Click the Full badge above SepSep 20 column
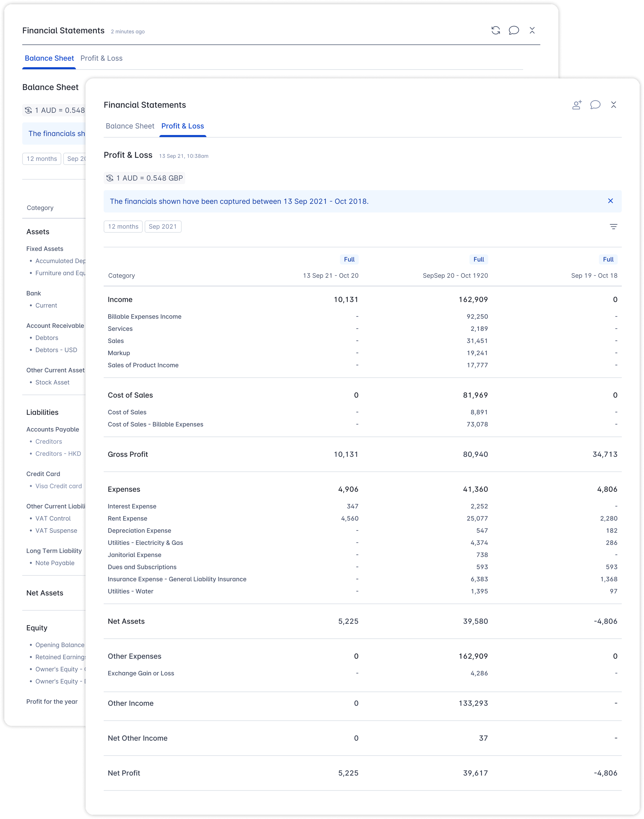This screenshot has width=644, height=819. coord(478,259)
